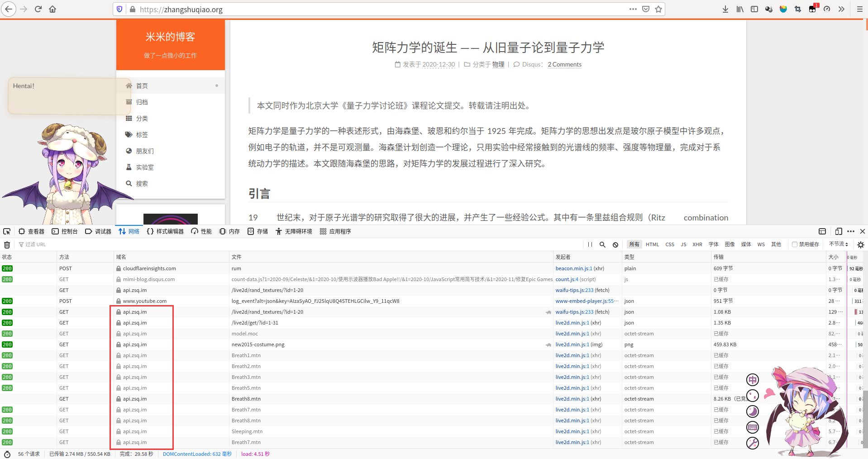This screenshot has height=459, width=868.
Task: Click the 中 button beside Live2D character
Action: [x=753, y=380]
